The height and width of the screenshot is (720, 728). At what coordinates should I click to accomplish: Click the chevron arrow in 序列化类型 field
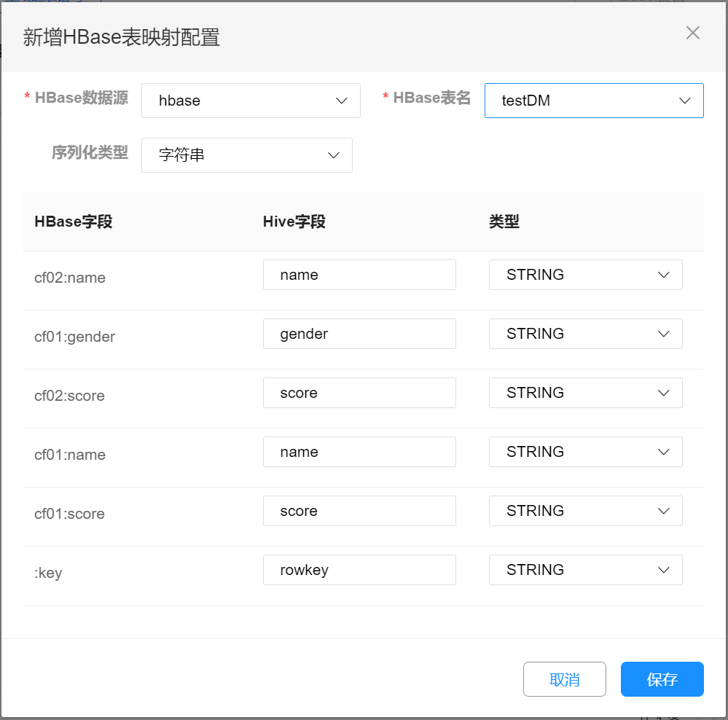[334, 155]
